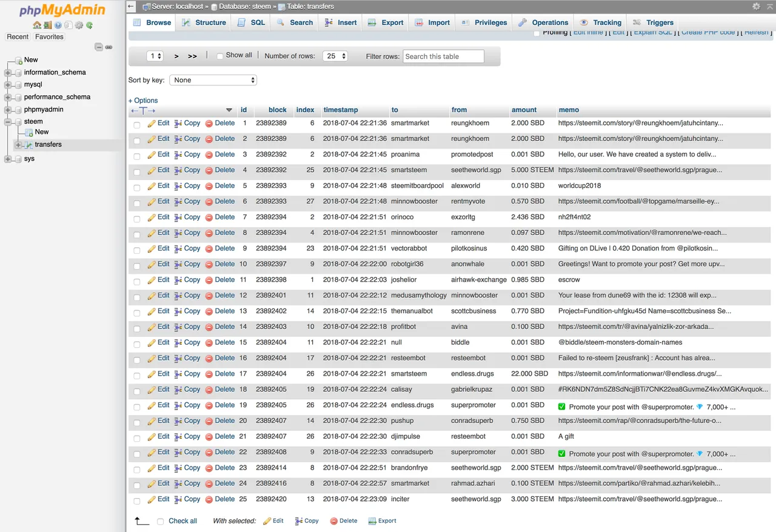Click red Delete icon for row id 18
Viewport: 776px width, 532px height.
[x=209, y=390]
